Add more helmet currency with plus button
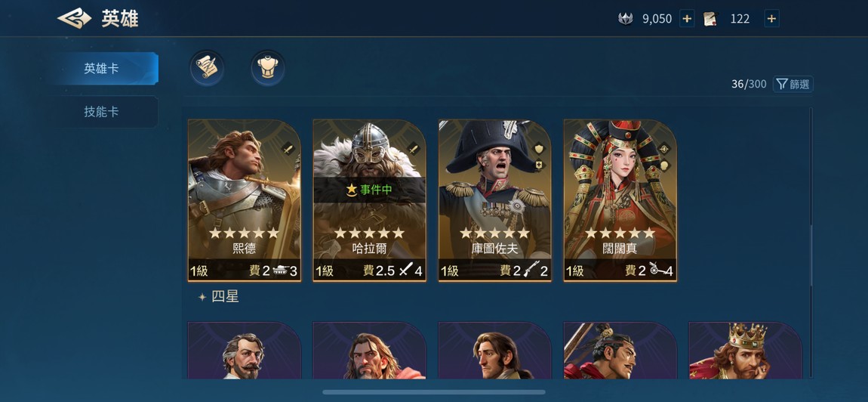Viewport: 868px width, 402px height. pos(686,19)
